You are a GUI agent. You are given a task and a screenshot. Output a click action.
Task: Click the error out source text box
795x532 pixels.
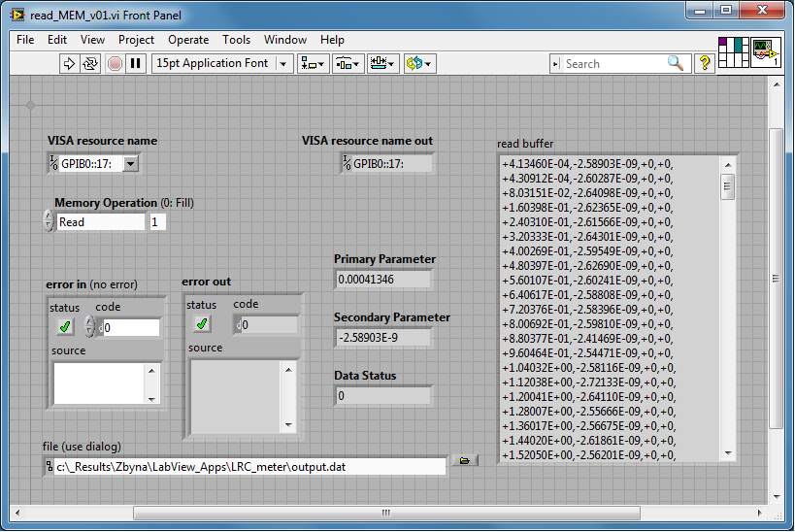coord(235,397)
